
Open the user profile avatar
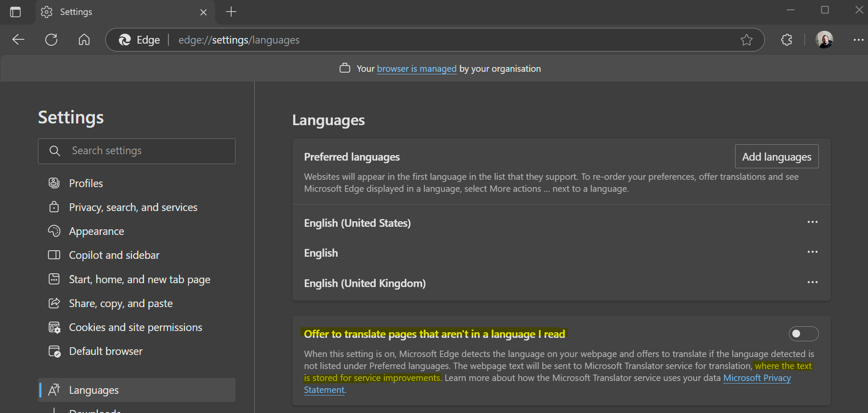824,40
